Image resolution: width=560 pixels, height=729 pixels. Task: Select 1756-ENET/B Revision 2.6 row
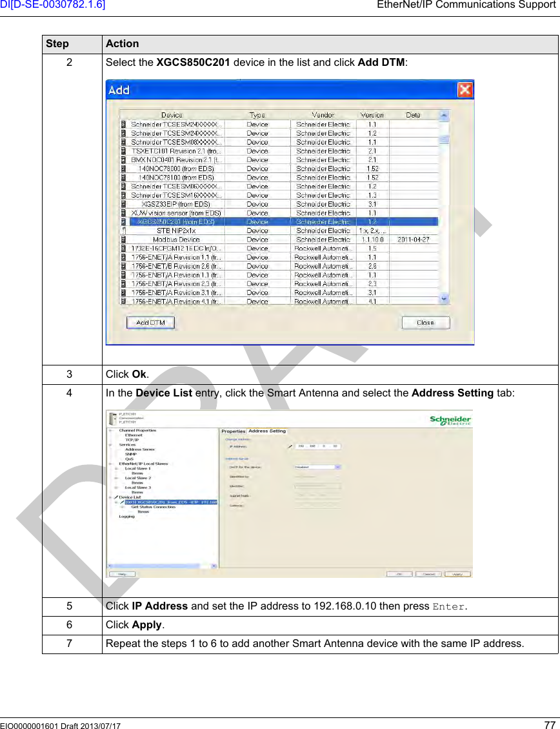279,266
